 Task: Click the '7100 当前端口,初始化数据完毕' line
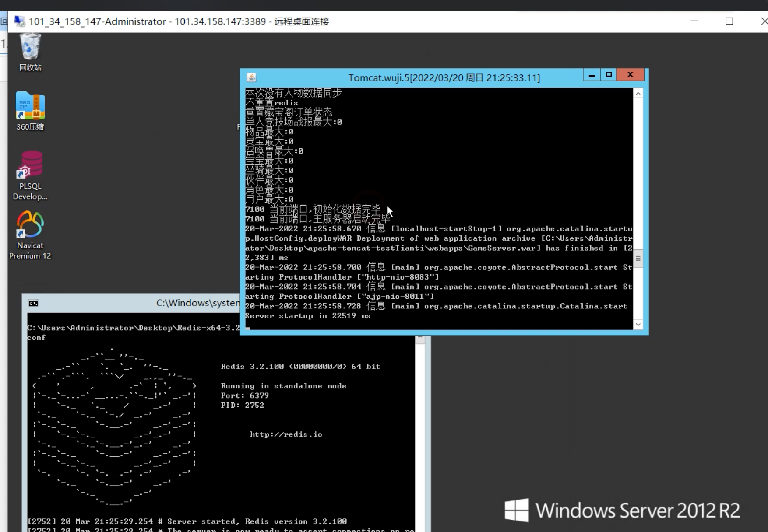[x=313, y=209]
